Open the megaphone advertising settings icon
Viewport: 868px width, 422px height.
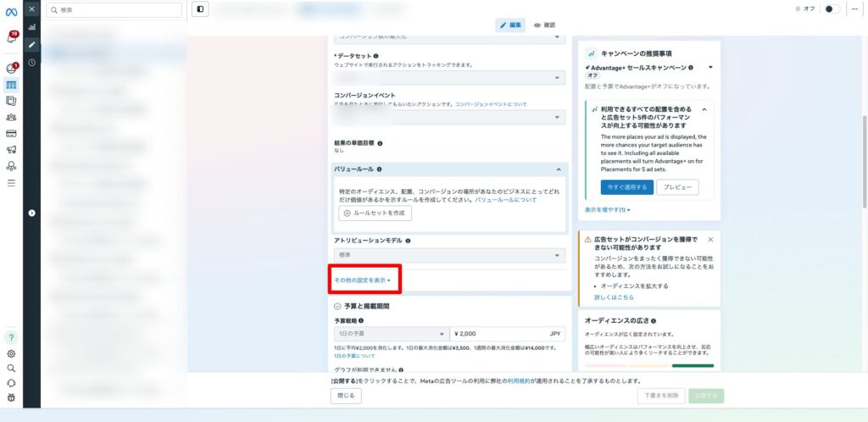click(11, 150)
